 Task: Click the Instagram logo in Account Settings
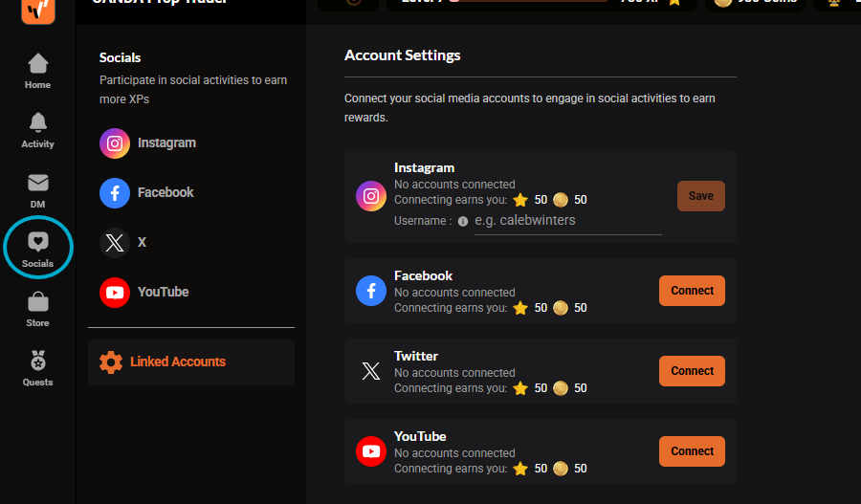click(x=371, y=196)
